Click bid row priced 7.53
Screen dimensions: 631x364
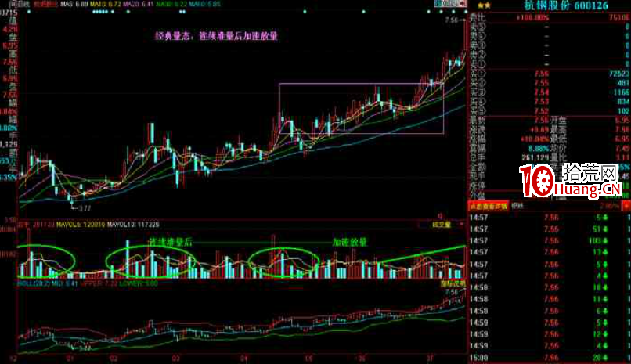550,101
